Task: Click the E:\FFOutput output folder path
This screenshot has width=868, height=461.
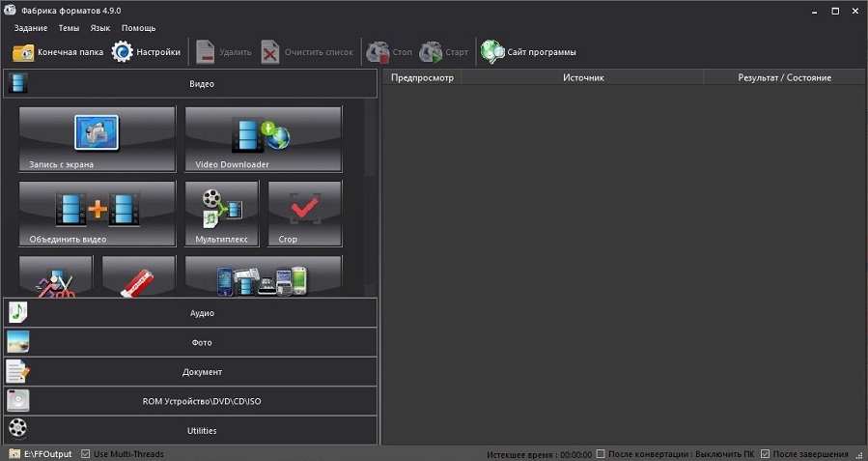Action: (x=45, y=454)
